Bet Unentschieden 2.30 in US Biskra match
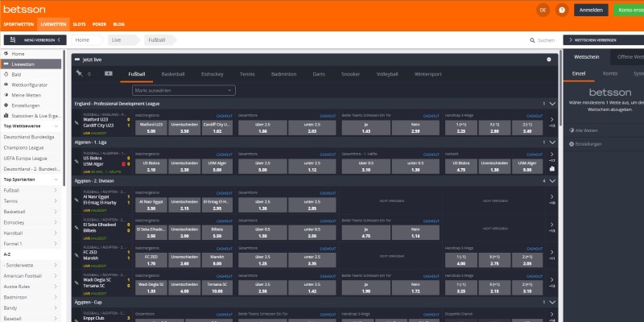Screen dimensions: 644x322 (x=185, y=167)
